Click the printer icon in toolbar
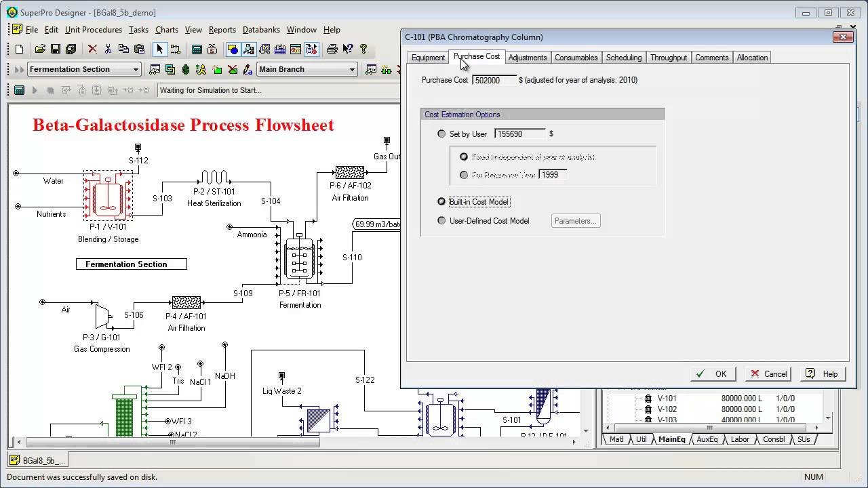Screen dimensions: 868x488 click(x=332, y=49)
